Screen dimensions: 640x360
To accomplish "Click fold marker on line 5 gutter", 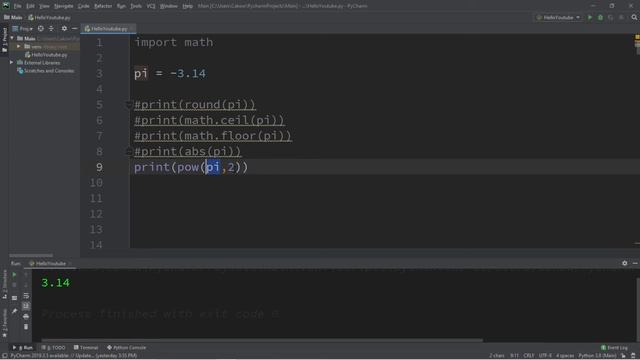I will click(x=128, y=105).
